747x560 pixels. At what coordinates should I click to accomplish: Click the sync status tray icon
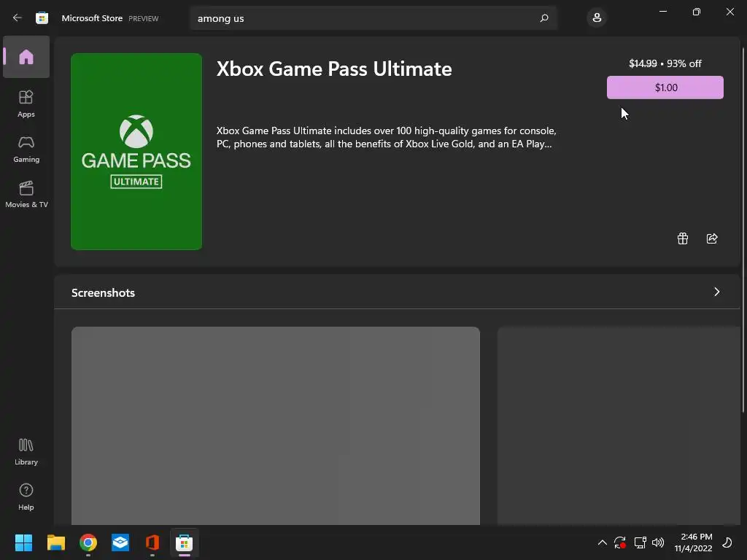(x=620, y=542)
